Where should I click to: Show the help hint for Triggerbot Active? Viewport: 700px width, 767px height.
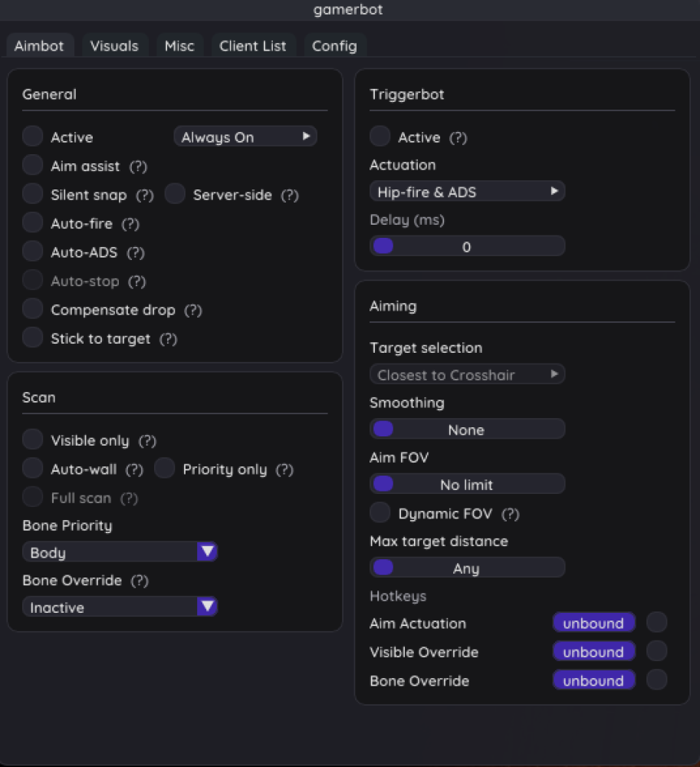458,138
